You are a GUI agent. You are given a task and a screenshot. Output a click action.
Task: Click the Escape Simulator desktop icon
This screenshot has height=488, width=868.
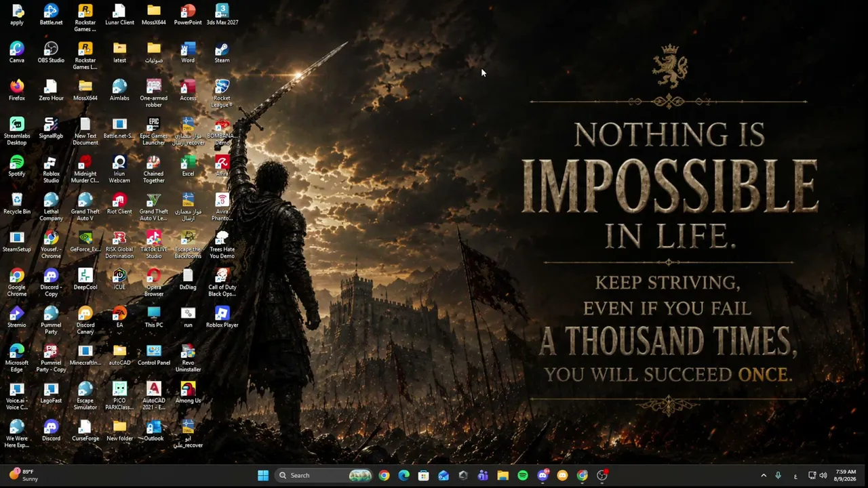(x=85, y=396)
